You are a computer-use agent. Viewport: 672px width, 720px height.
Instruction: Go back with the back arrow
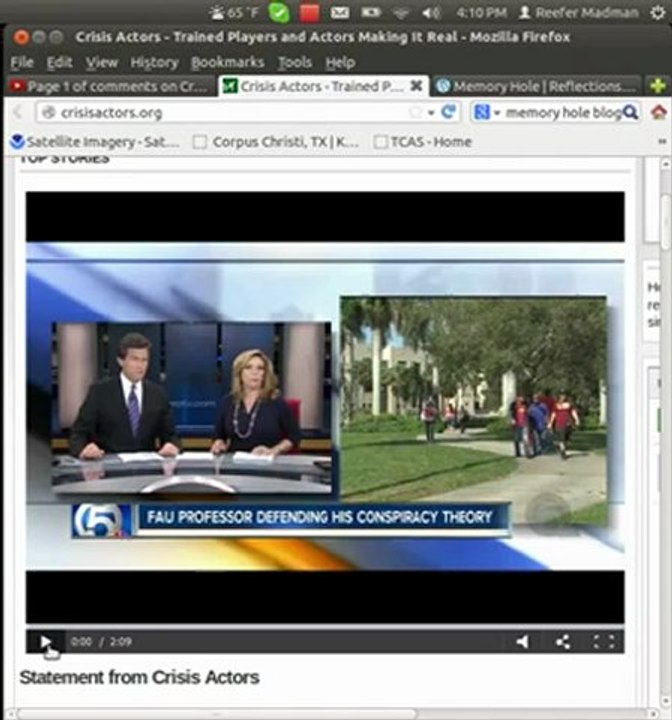click(x=18, y=112)
